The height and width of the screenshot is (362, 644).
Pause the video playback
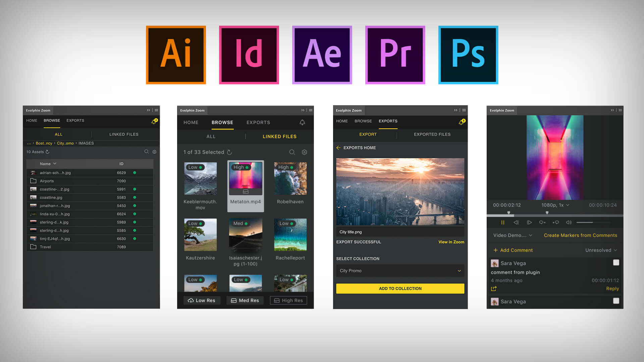(502, 223)
